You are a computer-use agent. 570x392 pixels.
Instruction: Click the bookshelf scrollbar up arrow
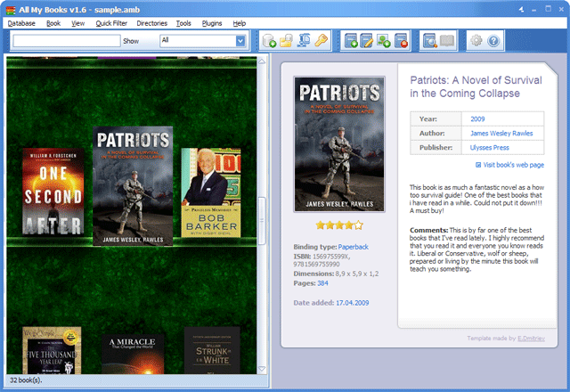[262, 61]
